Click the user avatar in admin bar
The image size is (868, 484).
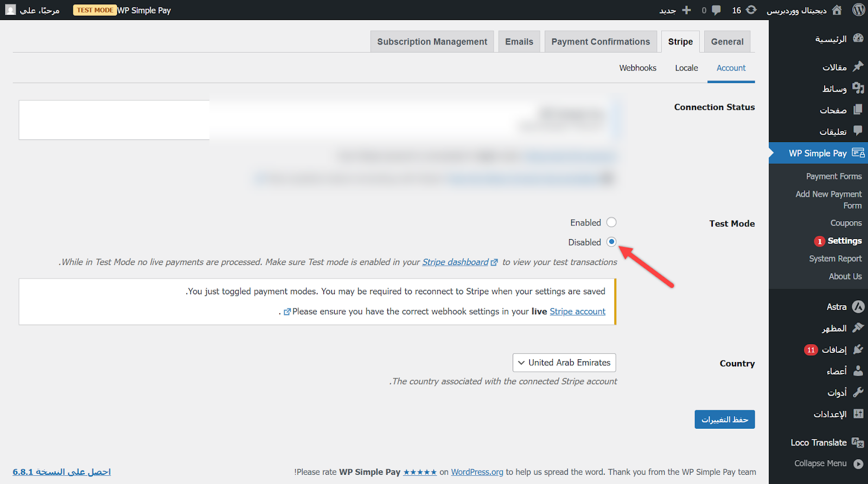(10, 10)
